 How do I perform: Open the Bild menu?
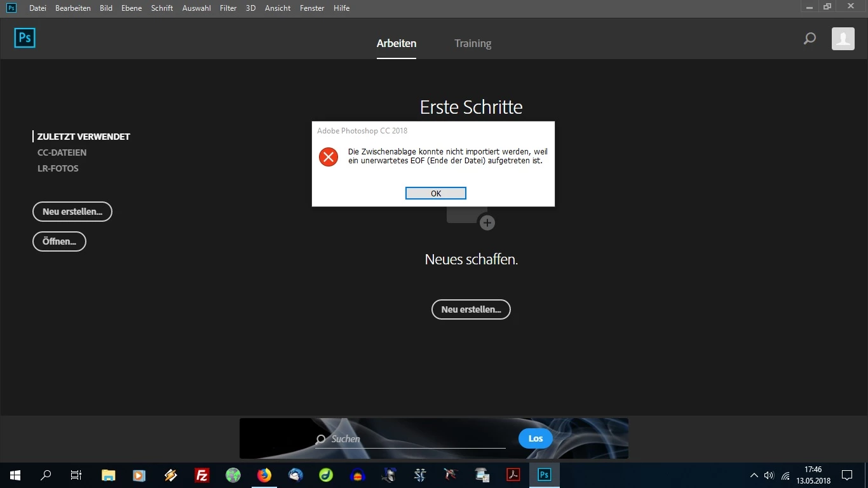(106, 8)
